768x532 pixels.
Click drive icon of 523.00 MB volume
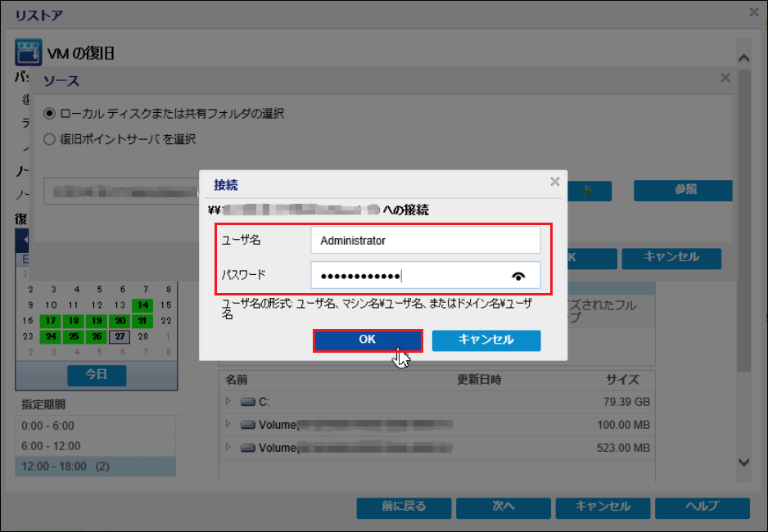248,448
